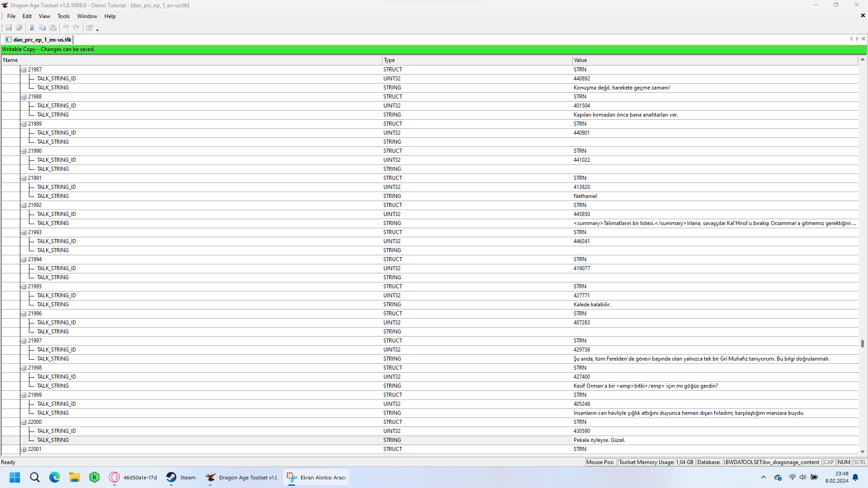The width and height of the screenshot is (868, 488).
Task: Open the Tools menu
Action: click(x=63, y=16)
